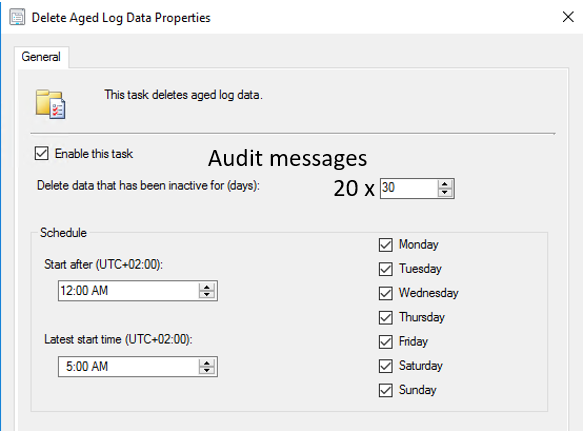Viewport: 584px width, 431px height.
Task: Toggle the Enable this task checkbox
Action: pos(41,153)
